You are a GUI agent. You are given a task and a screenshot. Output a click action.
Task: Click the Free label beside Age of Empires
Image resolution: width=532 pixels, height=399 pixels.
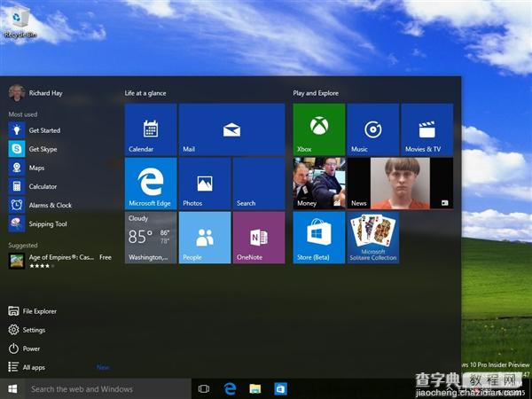coord(106,257)
